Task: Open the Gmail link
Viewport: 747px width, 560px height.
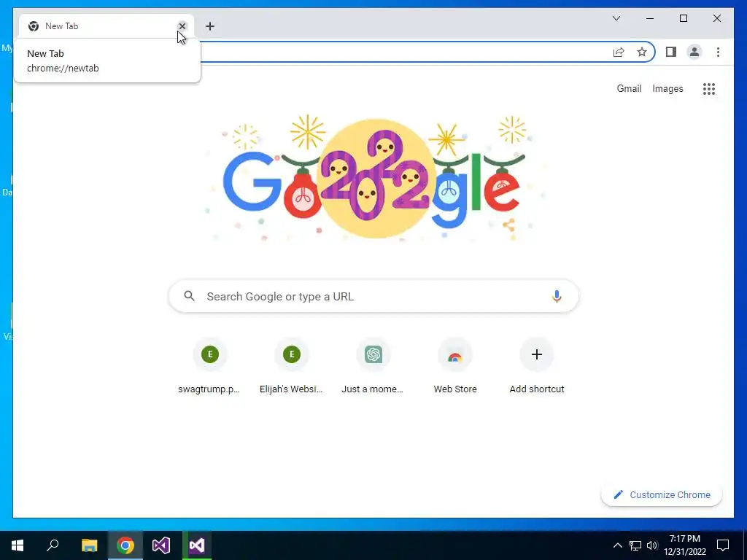Action: (x=629, y=88)
